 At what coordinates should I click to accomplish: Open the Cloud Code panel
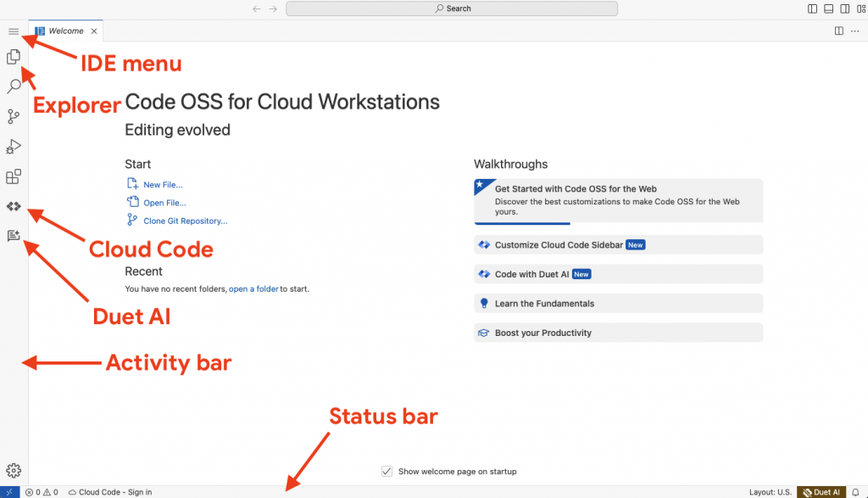tap(14, 207)
